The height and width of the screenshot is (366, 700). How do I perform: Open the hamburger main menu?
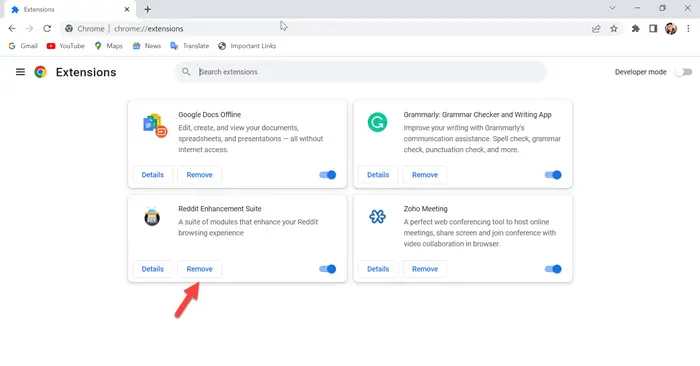[x=20, y=72]
